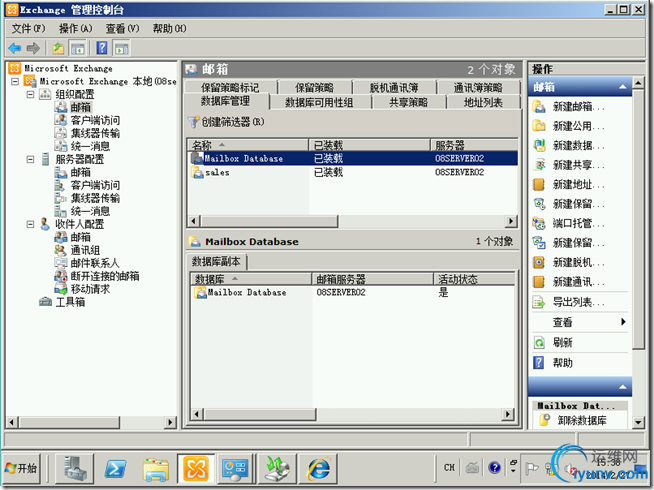Open 工具箱 node in tree
This screenshot has height=490, width=654.
click(70, 302)
